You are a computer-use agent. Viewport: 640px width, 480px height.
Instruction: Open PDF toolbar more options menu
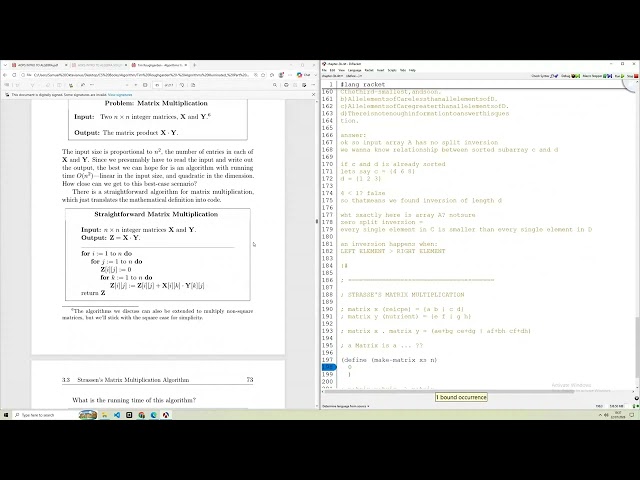click(x=313, y=85)
